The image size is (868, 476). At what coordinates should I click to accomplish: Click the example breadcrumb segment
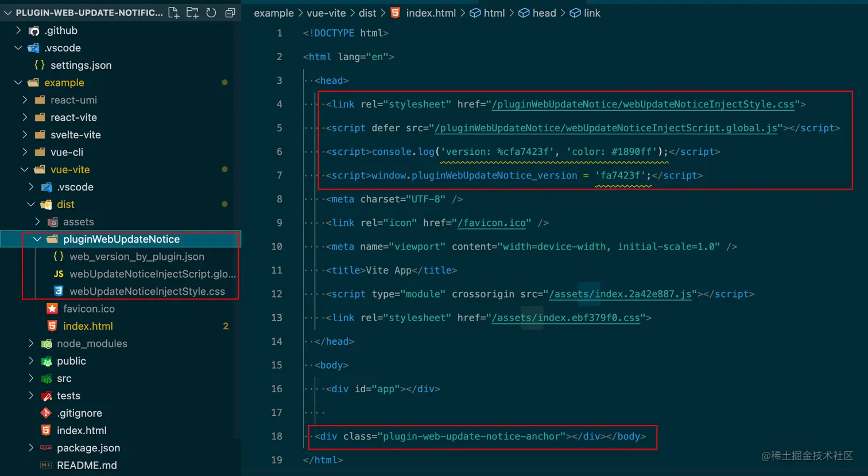tap(274, 13)
